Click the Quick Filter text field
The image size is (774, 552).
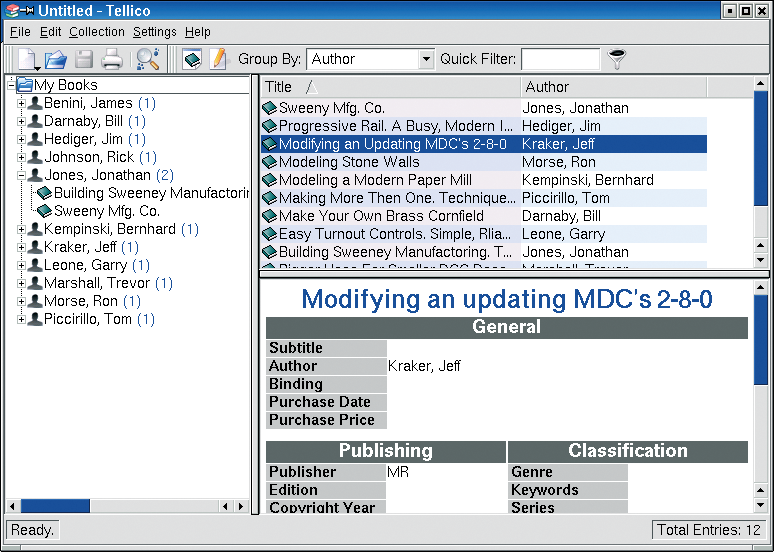pyautogui.click(x=560, y=59)
